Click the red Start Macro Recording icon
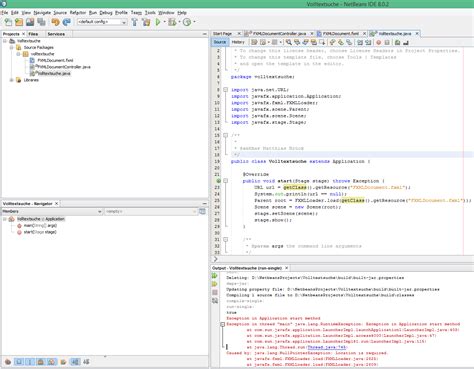This screenshot has height=369, width=474. pos(379,42)
